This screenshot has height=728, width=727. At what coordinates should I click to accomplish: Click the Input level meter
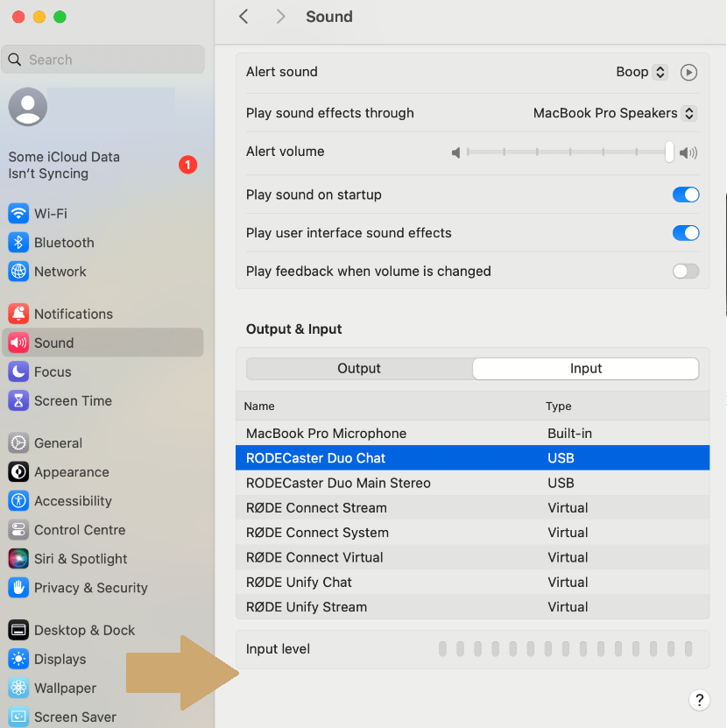click(x=565, y=648)
